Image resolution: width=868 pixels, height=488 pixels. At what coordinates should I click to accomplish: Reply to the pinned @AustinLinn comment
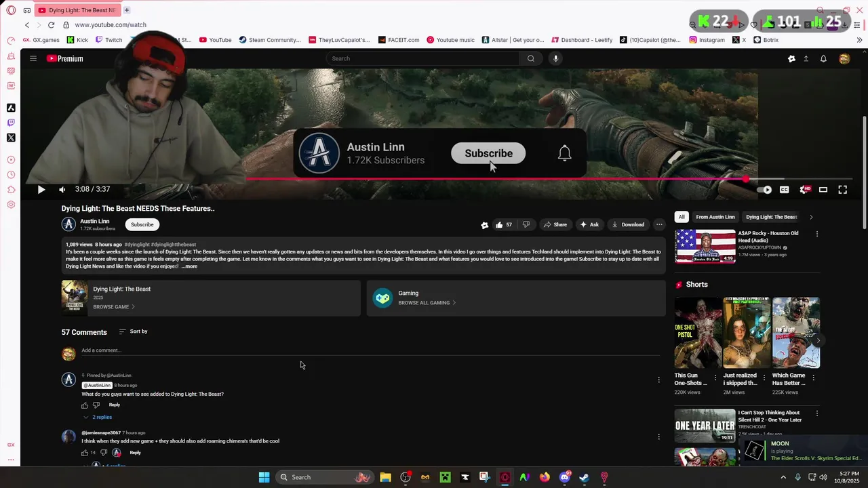point(115,405)
